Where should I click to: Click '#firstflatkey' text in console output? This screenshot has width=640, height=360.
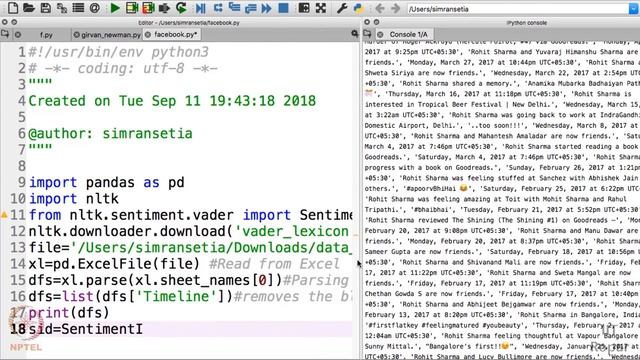pyautogui.click(x=393, y=325)
